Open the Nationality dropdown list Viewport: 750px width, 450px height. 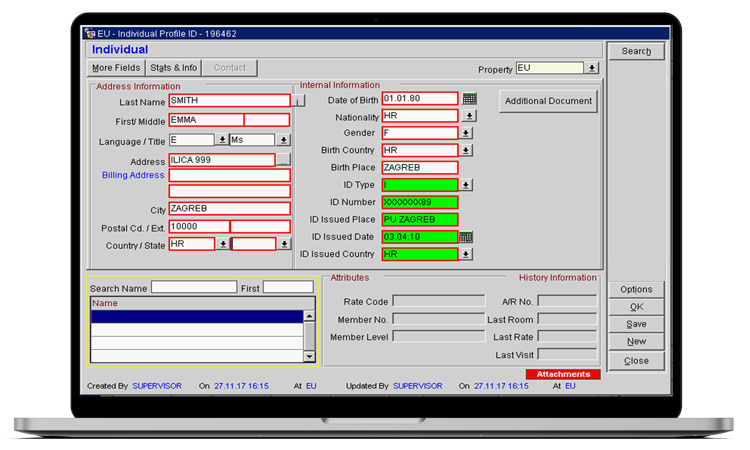[467, 116]
